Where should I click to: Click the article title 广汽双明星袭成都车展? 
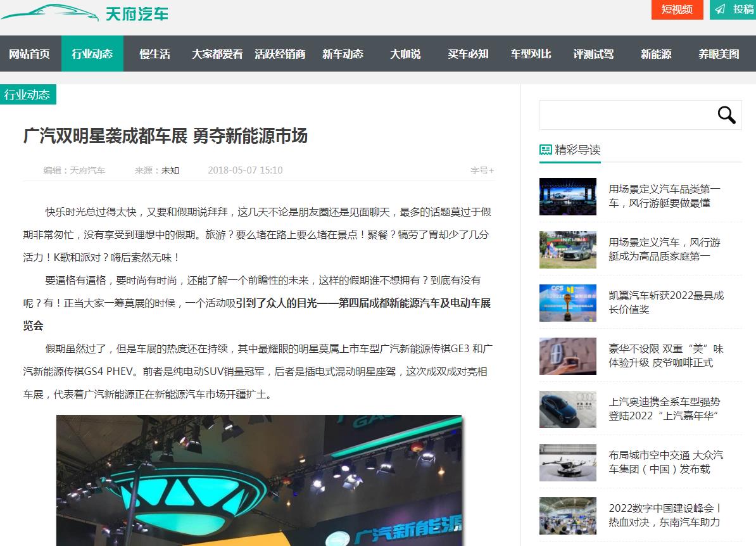coord(165,136)
